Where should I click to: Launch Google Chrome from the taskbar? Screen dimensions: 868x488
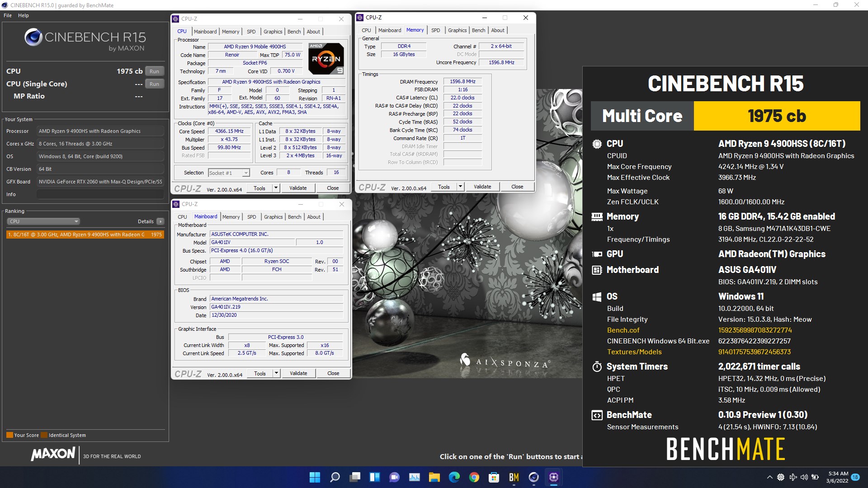click(474, 477)
